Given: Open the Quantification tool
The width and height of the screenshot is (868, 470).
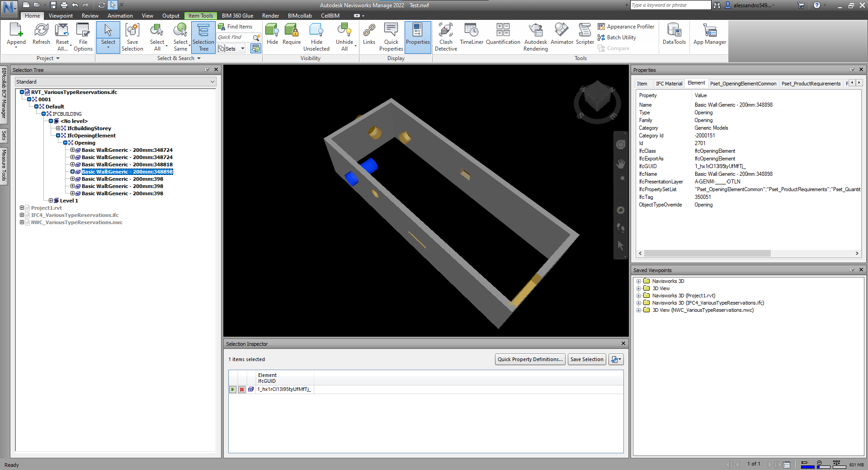Looking at the screenshot, I should click(503, 34).
